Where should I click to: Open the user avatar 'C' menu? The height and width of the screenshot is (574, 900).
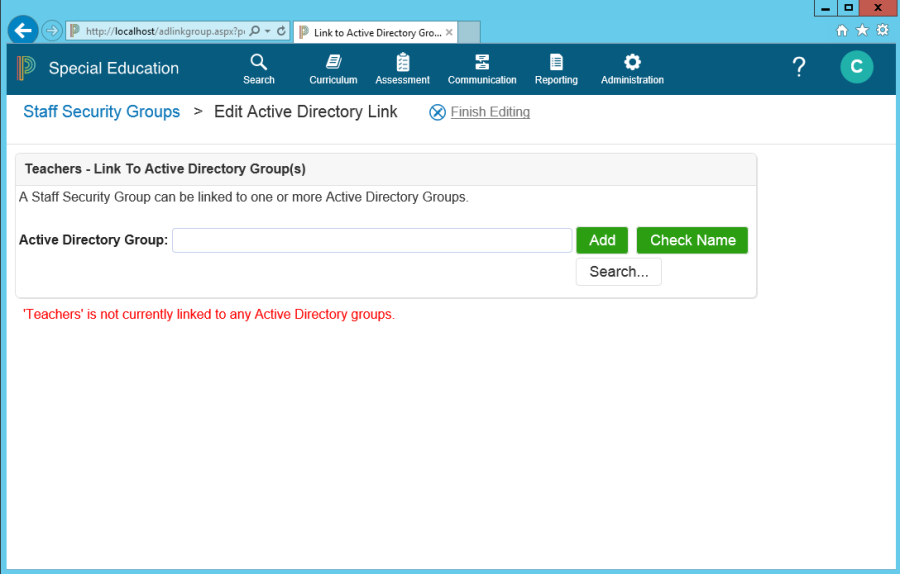(x=856, y=68)
